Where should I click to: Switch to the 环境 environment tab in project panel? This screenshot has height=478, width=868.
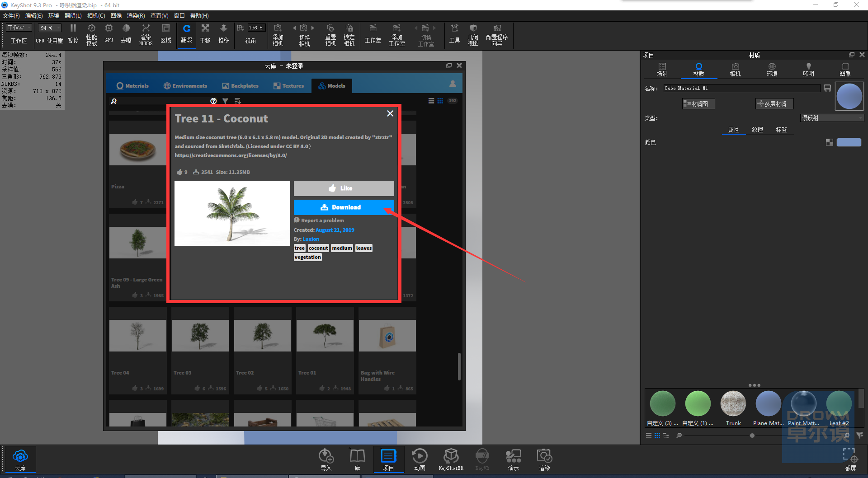click(772, 70)
